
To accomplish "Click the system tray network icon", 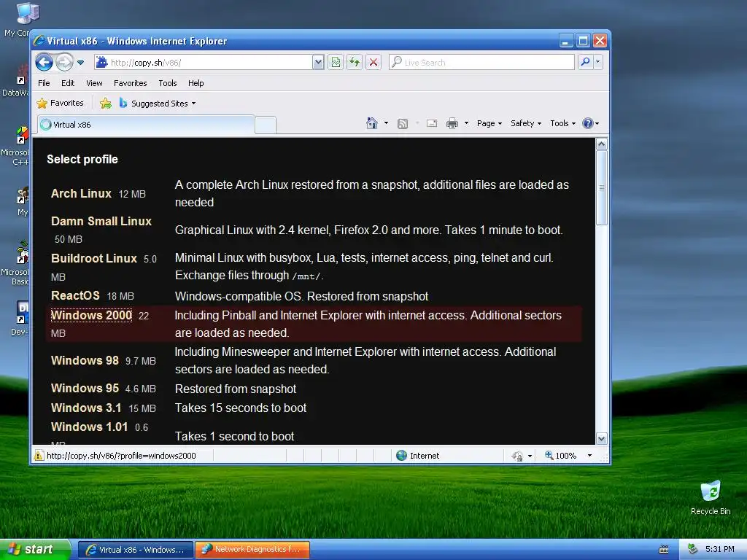I will (x=693, y=549).
